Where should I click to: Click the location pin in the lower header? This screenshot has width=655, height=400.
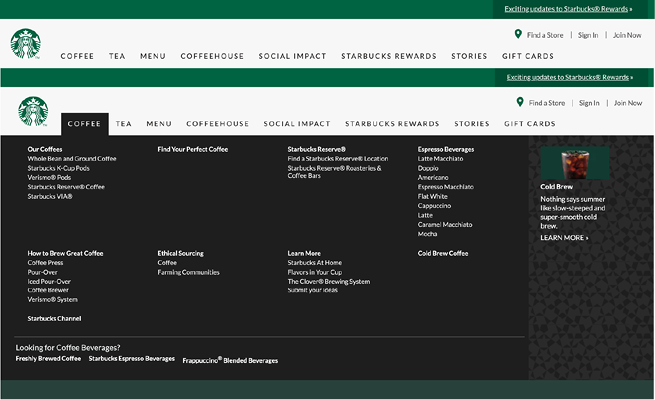pos(520,102)
